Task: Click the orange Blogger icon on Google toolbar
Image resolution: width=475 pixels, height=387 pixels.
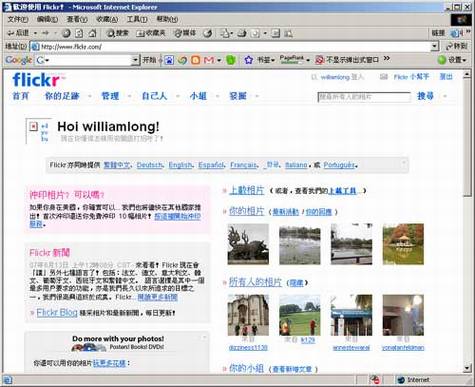Action: click(196, 60)
